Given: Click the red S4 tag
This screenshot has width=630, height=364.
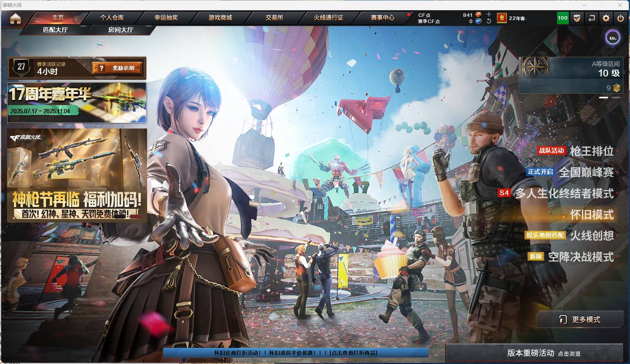Looking at the screenshot, I should (x=504, y=193).
